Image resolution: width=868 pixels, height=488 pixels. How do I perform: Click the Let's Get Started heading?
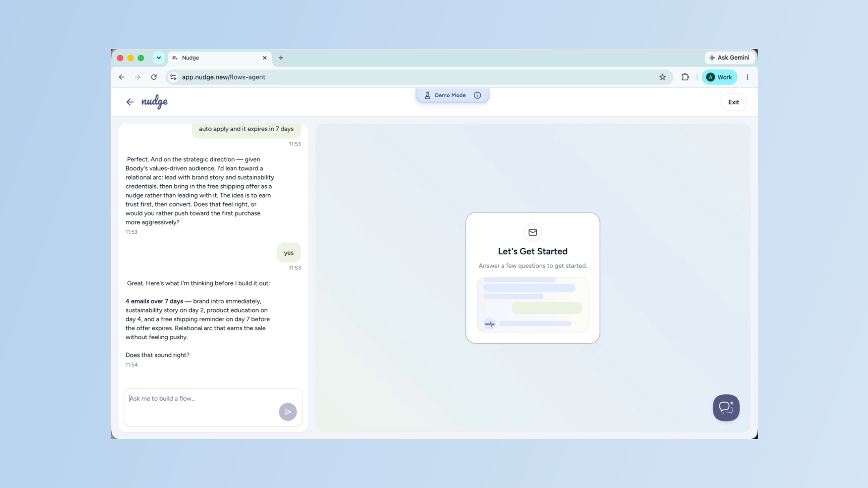533,251
